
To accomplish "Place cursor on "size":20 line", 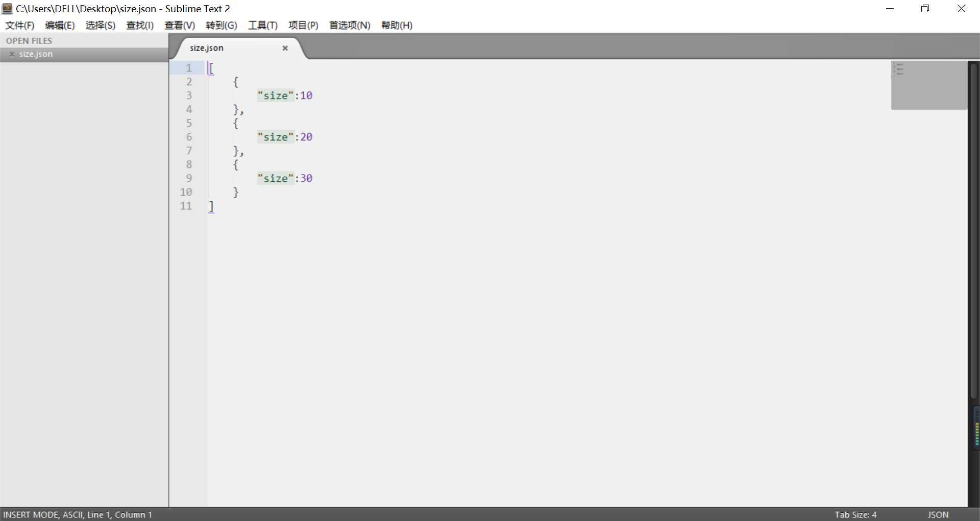I will [285, 137].
